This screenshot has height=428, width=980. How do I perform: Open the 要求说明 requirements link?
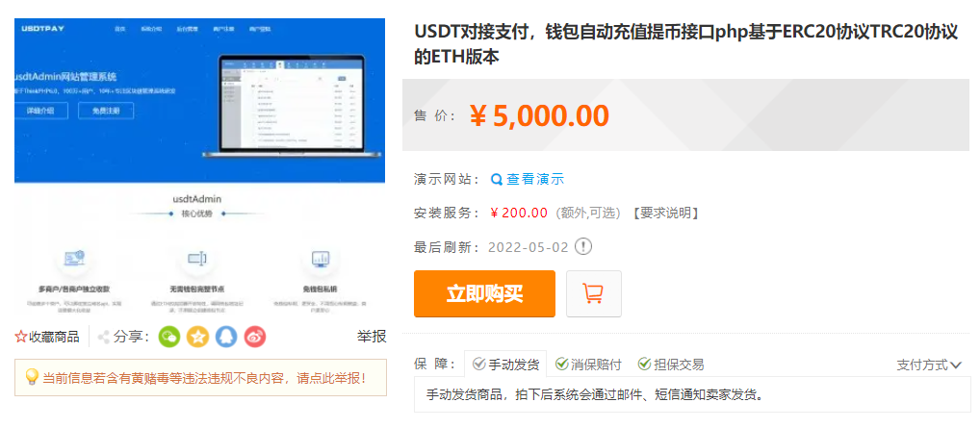point(663,214)
